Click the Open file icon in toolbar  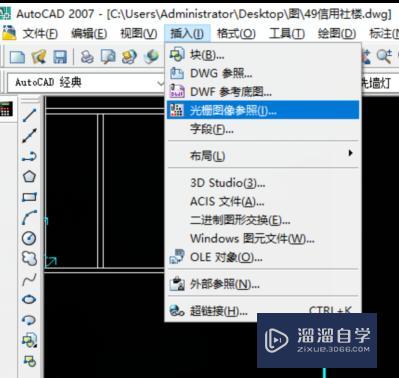tap(39, 57)
